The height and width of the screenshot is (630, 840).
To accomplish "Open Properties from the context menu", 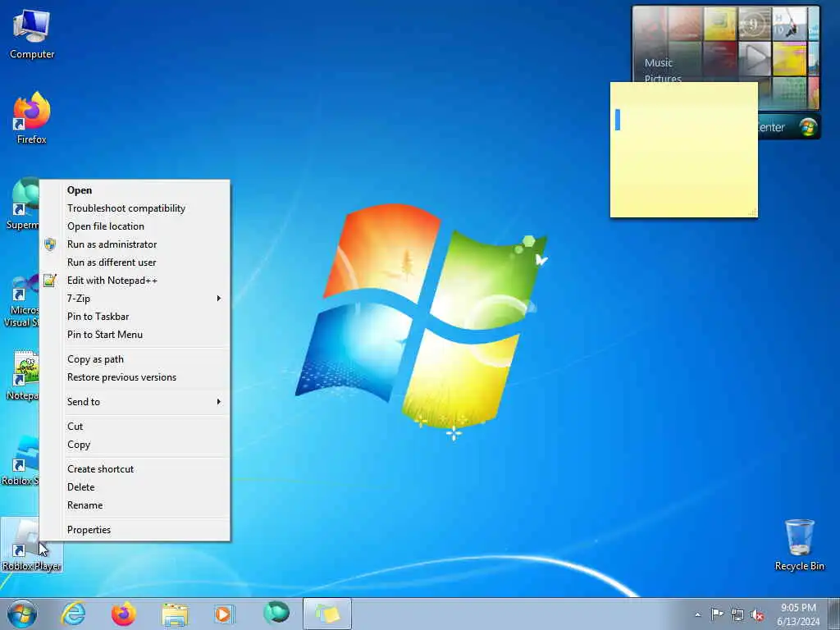I will [135, 530].
